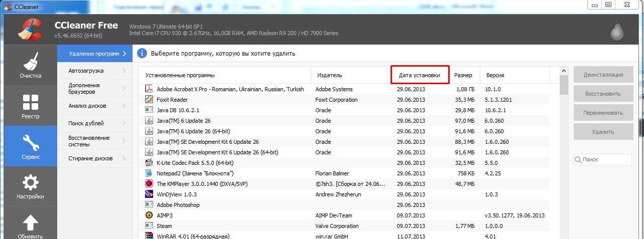Expand the Анализ дисков chevron arrow
Screen dimensions: 644x239
click(123, 106)
